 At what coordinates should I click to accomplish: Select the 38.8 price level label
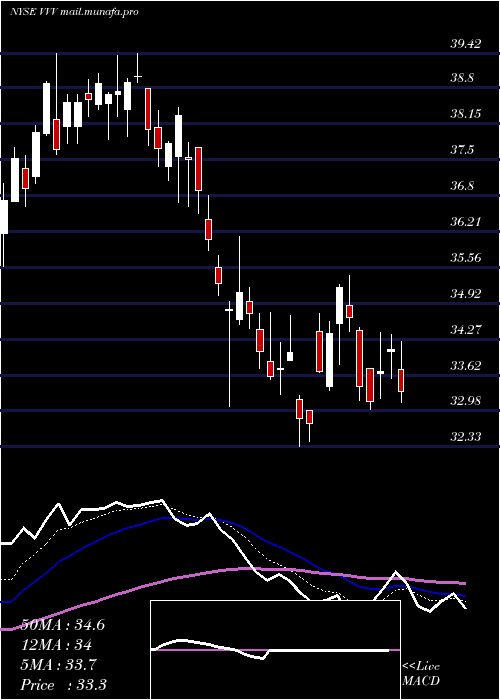(x=462, y=78)
